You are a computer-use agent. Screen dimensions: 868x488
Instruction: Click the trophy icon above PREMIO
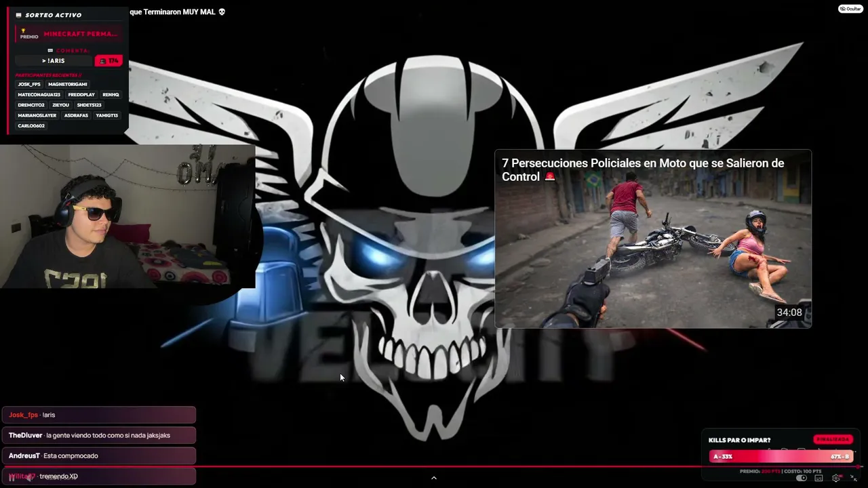point(23,30)
